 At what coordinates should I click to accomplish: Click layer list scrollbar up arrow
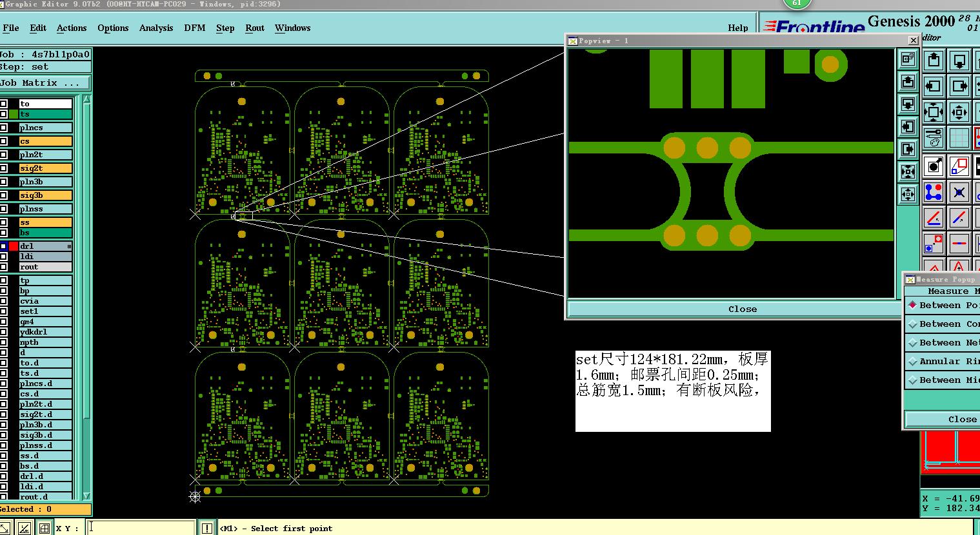[x=86, y=100]
